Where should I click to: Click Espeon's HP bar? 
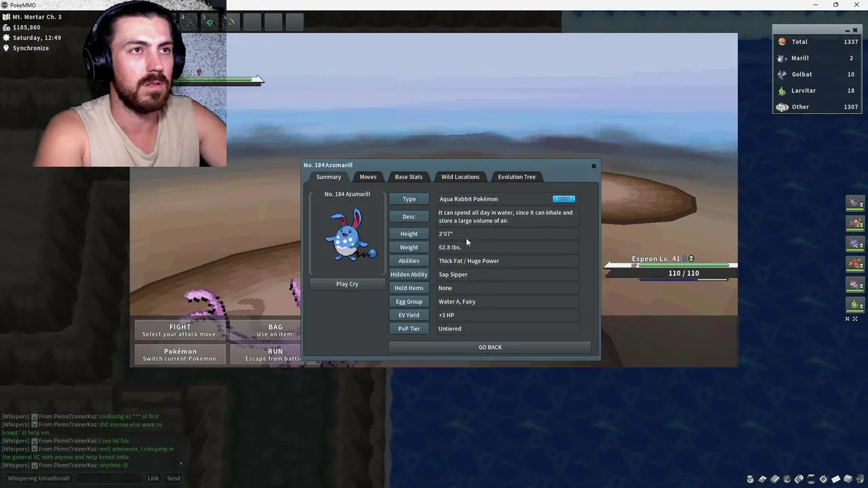[x=685, y=265]
